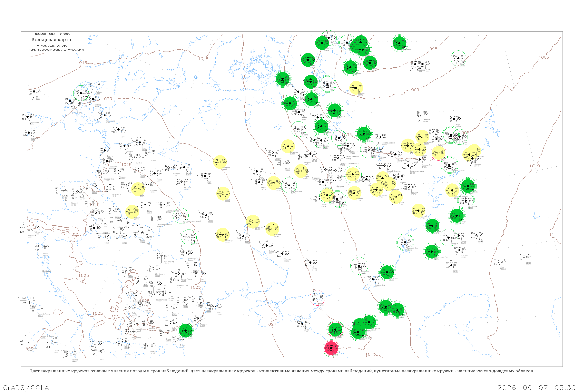588x392 pixels.
Task: Select the yellow station circle above Krakow
Action: coord(132,212)
